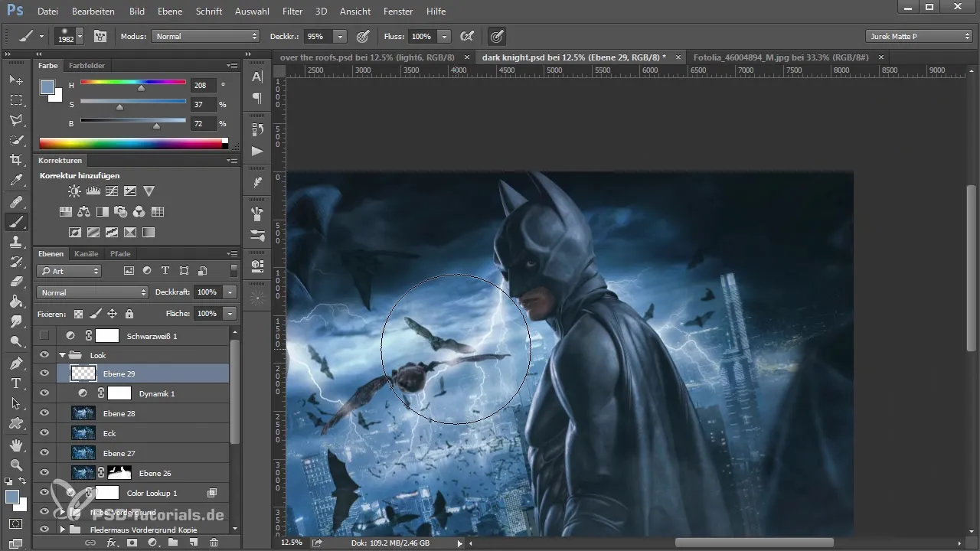Screen dimensions: 980x551
Task: Select the Hand tool
Action: point(16,445)
